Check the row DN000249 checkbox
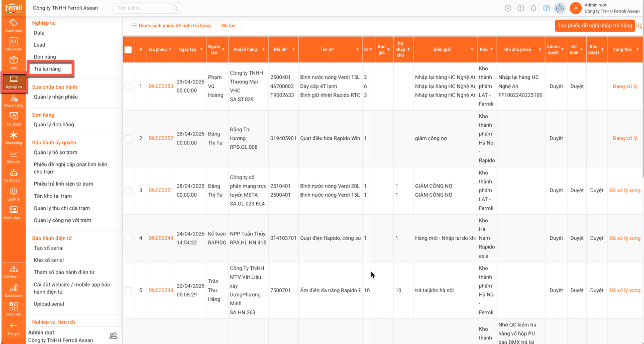This screenshot has width=644, height=344. 128,238
